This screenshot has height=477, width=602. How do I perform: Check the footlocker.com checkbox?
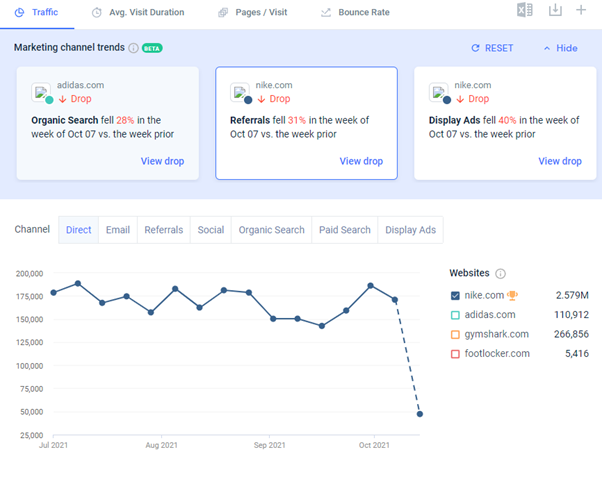point(456,353)
